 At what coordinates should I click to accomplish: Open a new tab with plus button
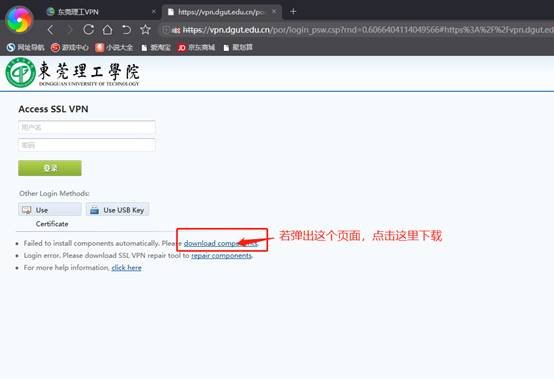[293, 12]
